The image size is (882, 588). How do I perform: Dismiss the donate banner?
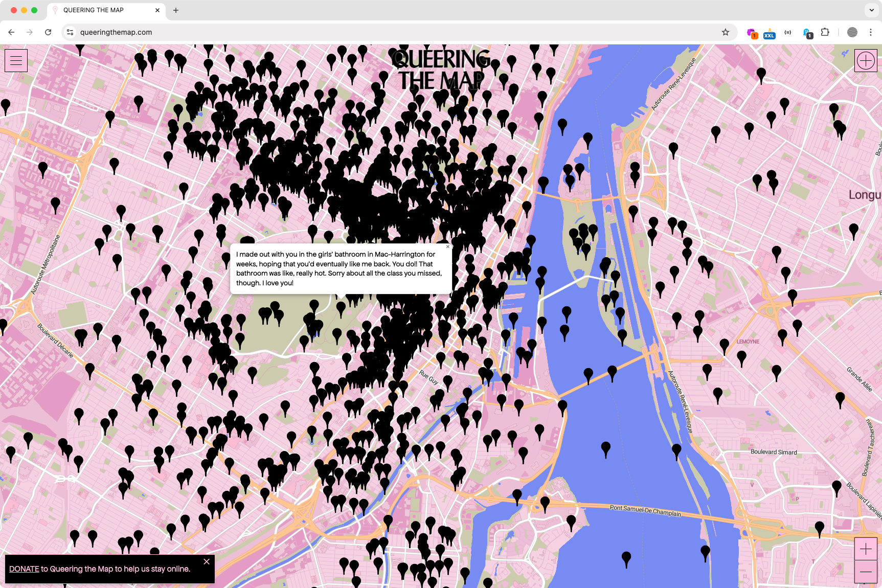click(207, 561)
